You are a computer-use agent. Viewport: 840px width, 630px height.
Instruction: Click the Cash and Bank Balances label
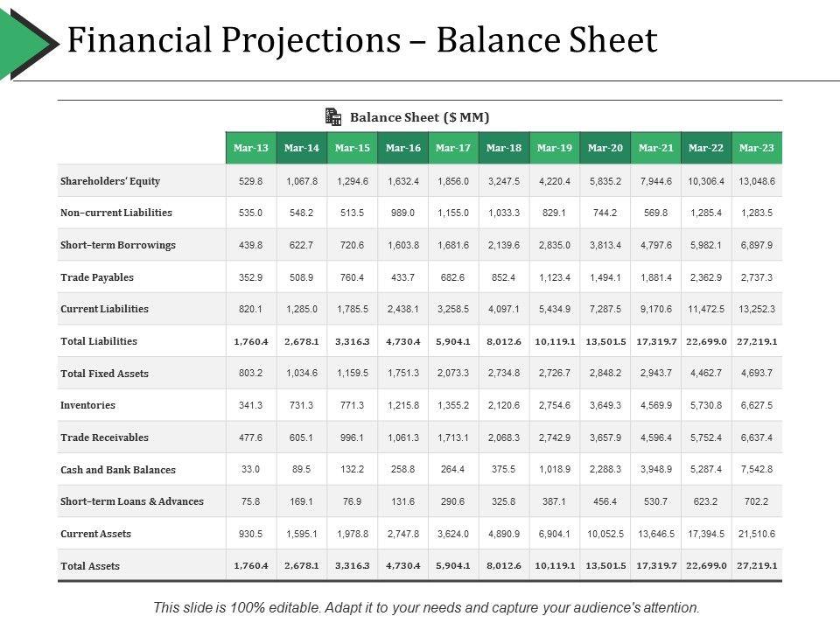coord(118,470)
